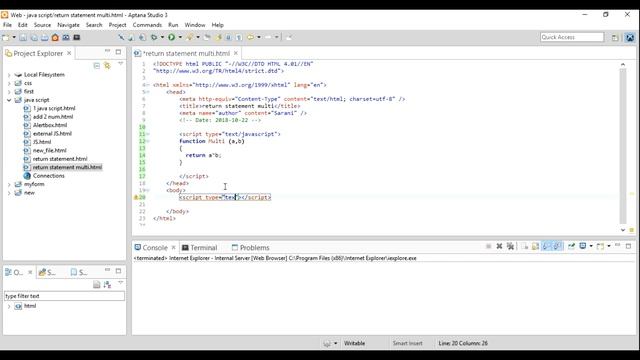Viewport: 640px width, 360px height.
Task: Close the return statement multi.html editor tab
Action: point(236,53)
